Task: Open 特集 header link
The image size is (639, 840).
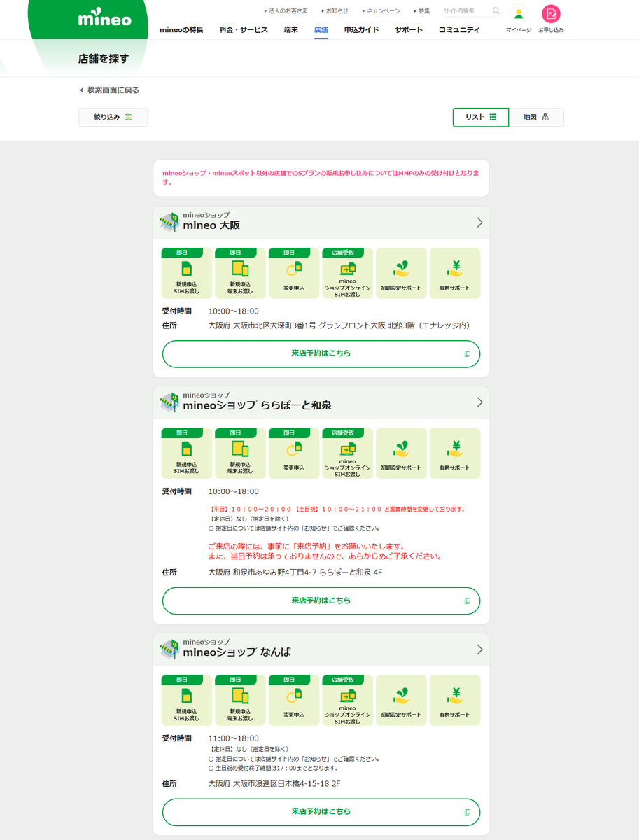Action: click(422, 11)
